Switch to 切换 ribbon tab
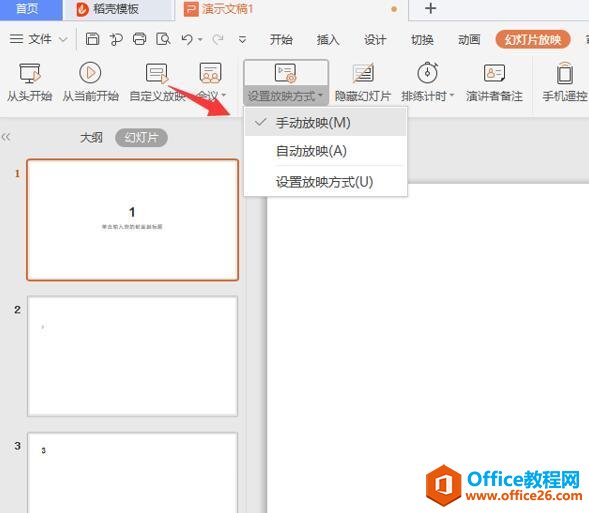 422,39
